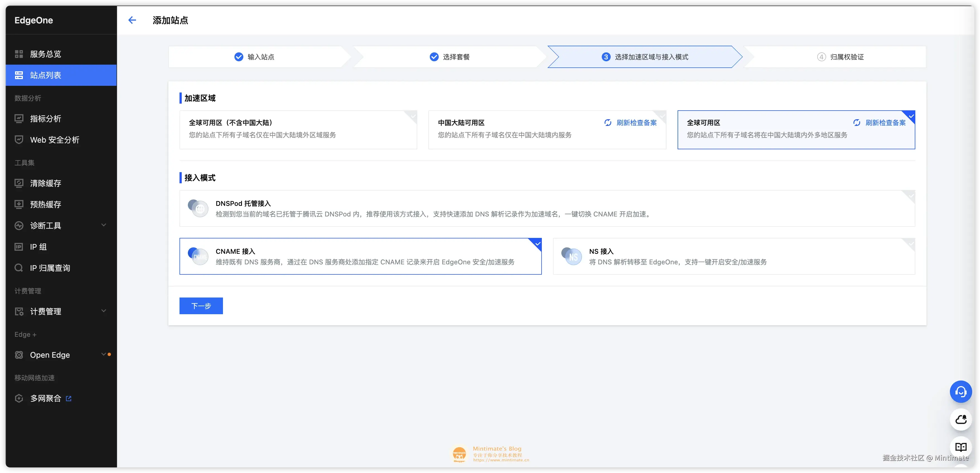The image size is (980, 473).
Task: Open 服务总览 from the sidebar
Action: point(45,54)
